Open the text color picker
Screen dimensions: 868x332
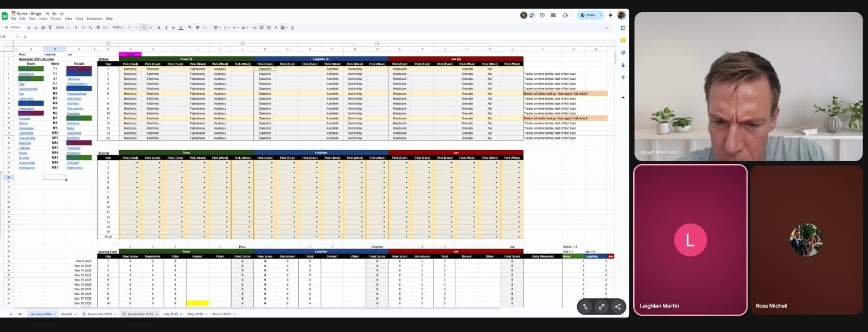(181, 28)
